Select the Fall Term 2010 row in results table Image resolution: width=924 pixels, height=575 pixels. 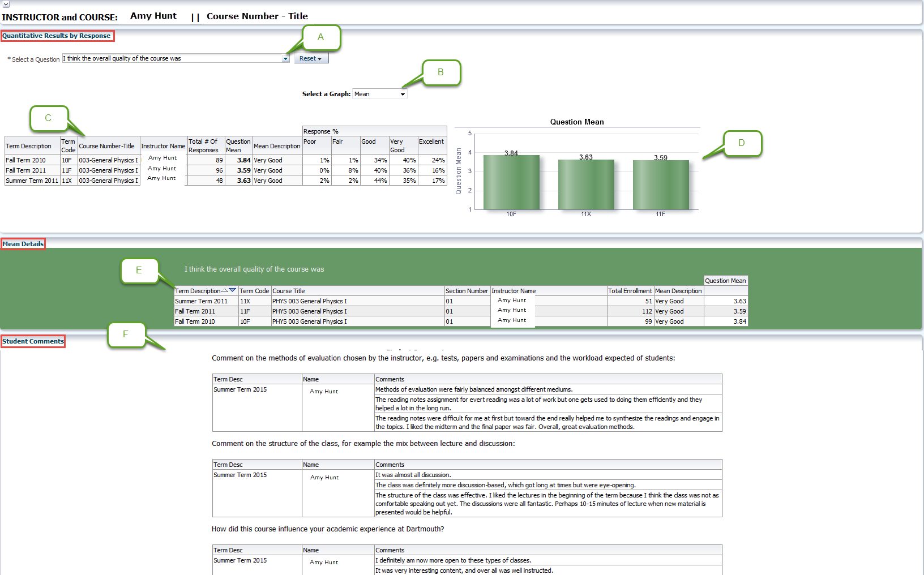click(26, 160)
